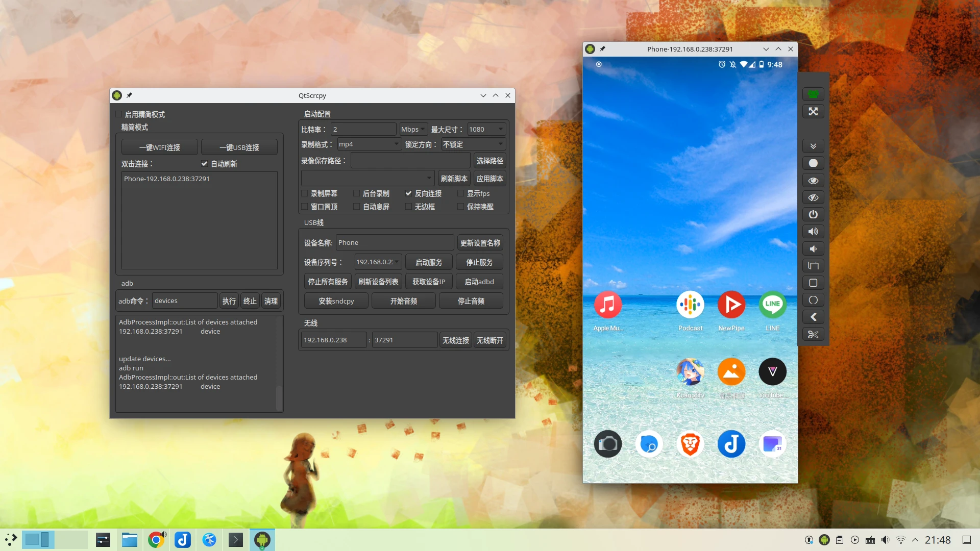
Task: Tap the Brave browser icon on phone
Action: click(690, 444)
